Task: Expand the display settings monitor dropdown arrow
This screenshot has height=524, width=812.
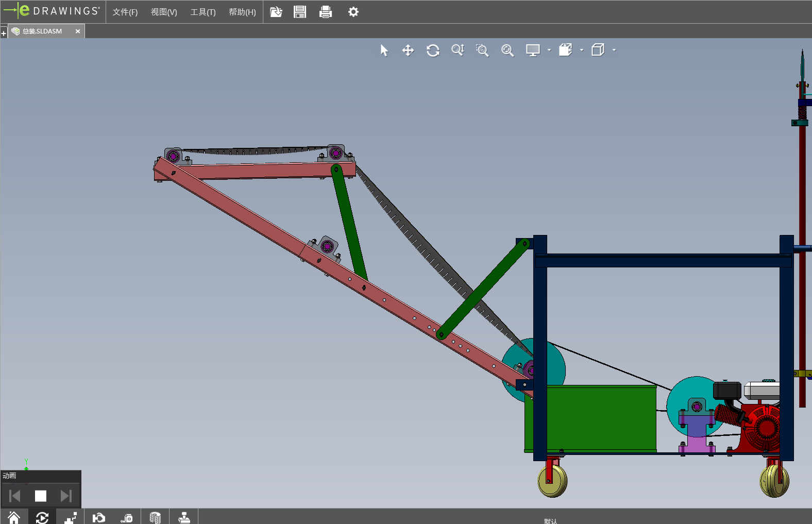Action: pyautogui.click(x=549, y=50)
